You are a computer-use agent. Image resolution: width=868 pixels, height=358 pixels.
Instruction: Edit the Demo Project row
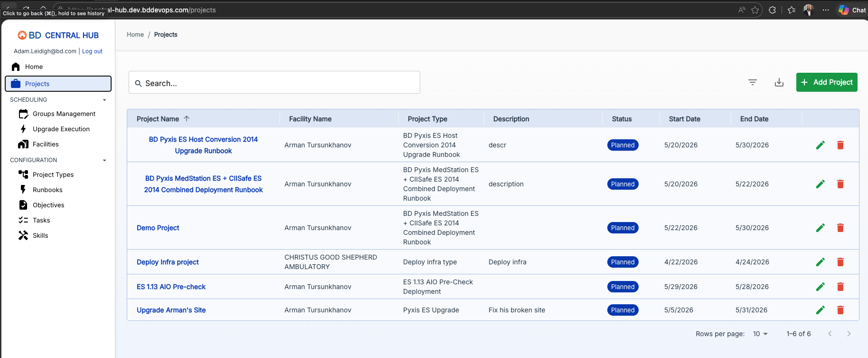[821, 228]
